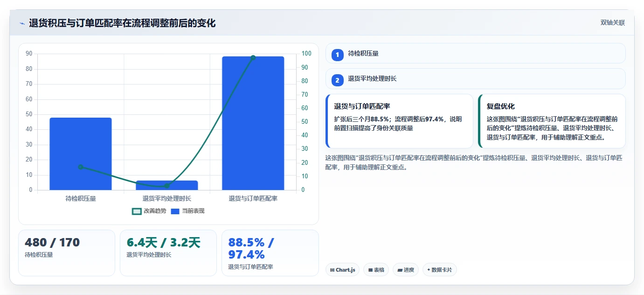Open the 退货与订单匹配率 info card
The height and width of the screenshot is (295, 644).
point(399,121)
